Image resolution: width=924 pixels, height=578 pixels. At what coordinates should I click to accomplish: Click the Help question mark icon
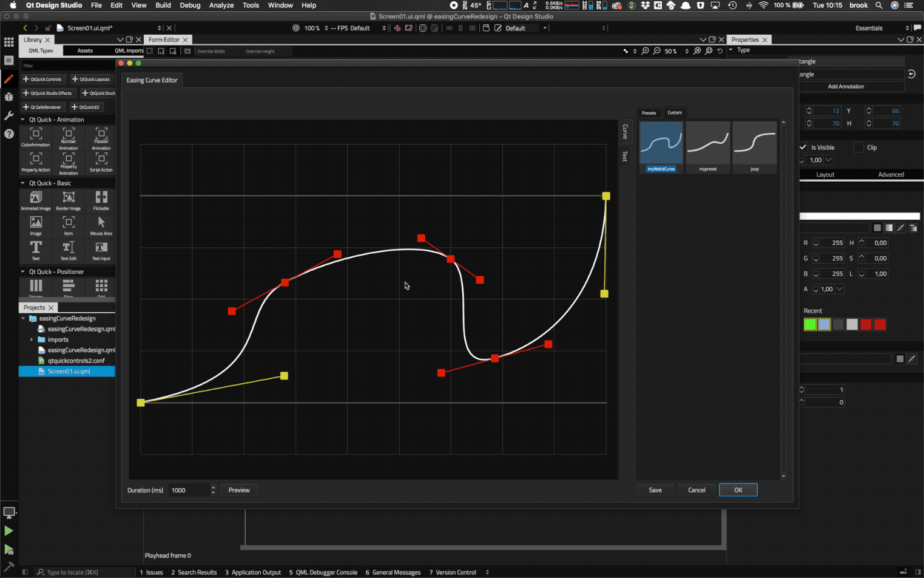[x=8, y=134]
